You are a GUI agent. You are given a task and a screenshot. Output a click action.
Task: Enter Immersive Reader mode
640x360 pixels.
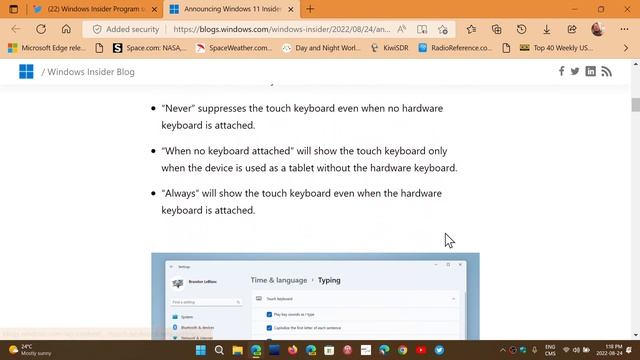click(x=422, y=29)
